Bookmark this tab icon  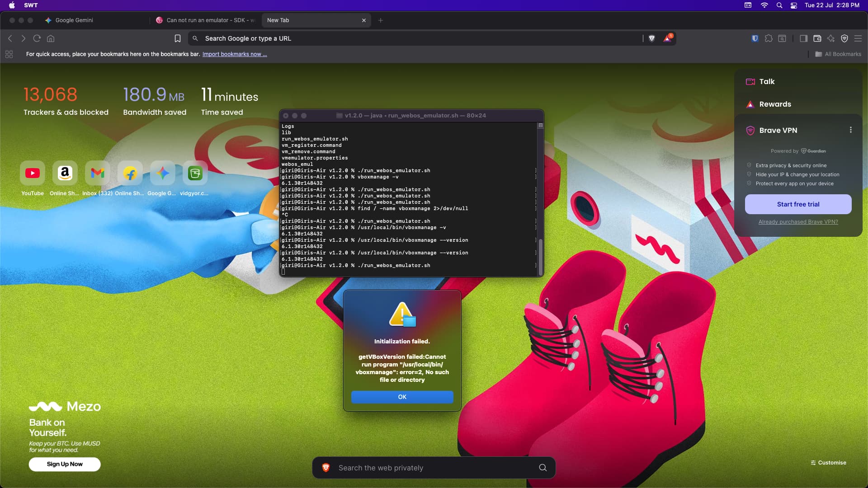click(178, 38)
